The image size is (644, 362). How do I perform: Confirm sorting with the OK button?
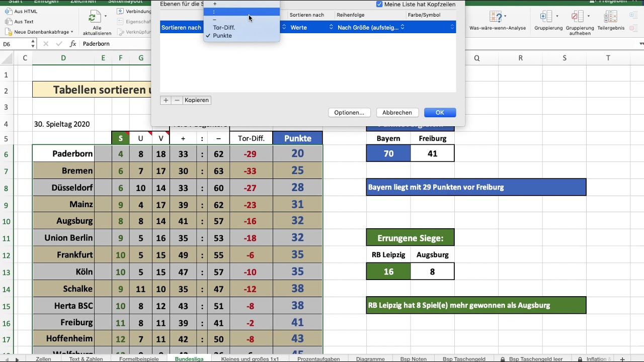coord(440,113)
